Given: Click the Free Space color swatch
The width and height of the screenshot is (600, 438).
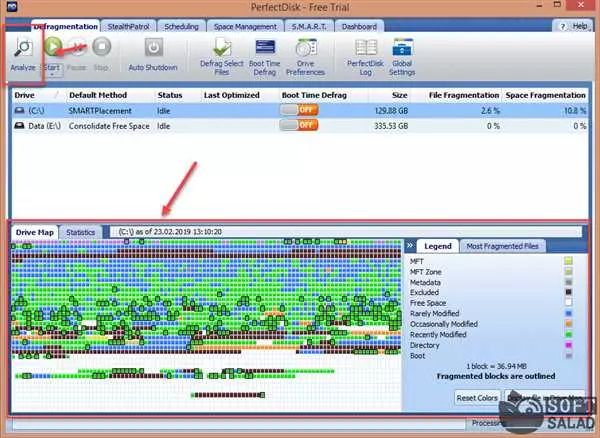Looking at the screenshot, I should pos(568,303).
